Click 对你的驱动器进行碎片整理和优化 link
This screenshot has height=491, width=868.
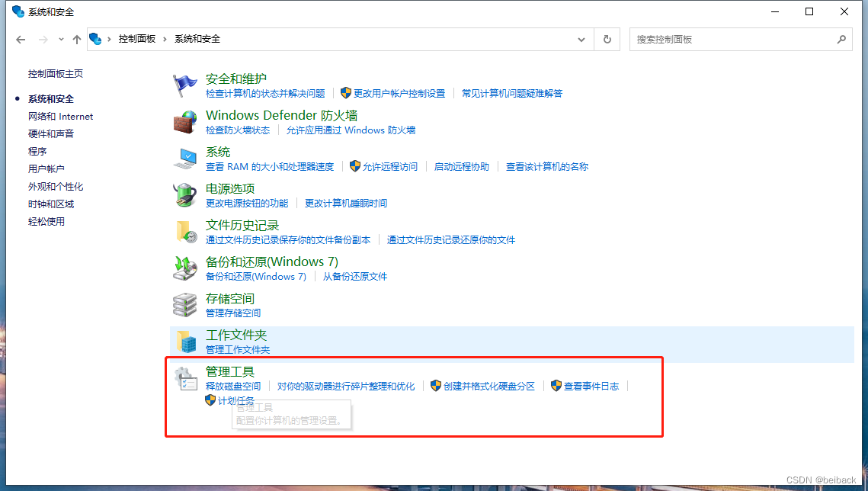pos(346,386)
